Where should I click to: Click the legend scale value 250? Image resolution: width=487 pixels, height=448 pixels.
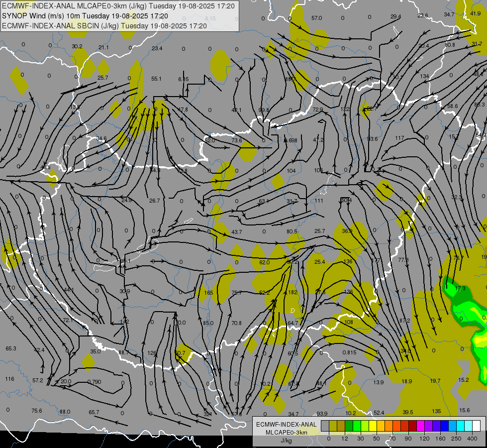tap(456, 439)
